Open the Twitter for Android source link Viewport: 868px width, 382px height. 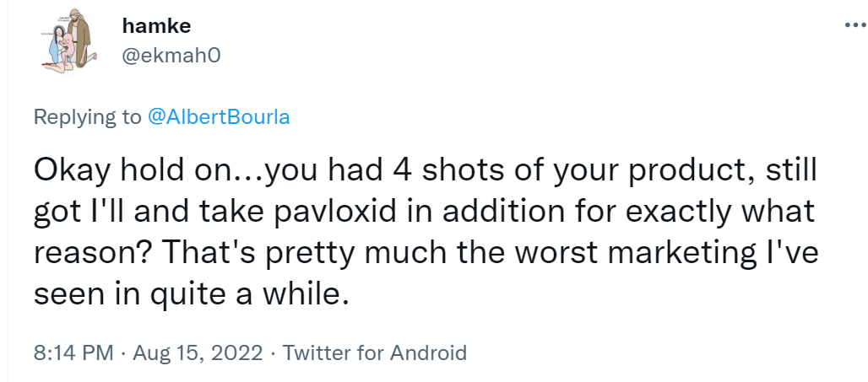point(374,352)
